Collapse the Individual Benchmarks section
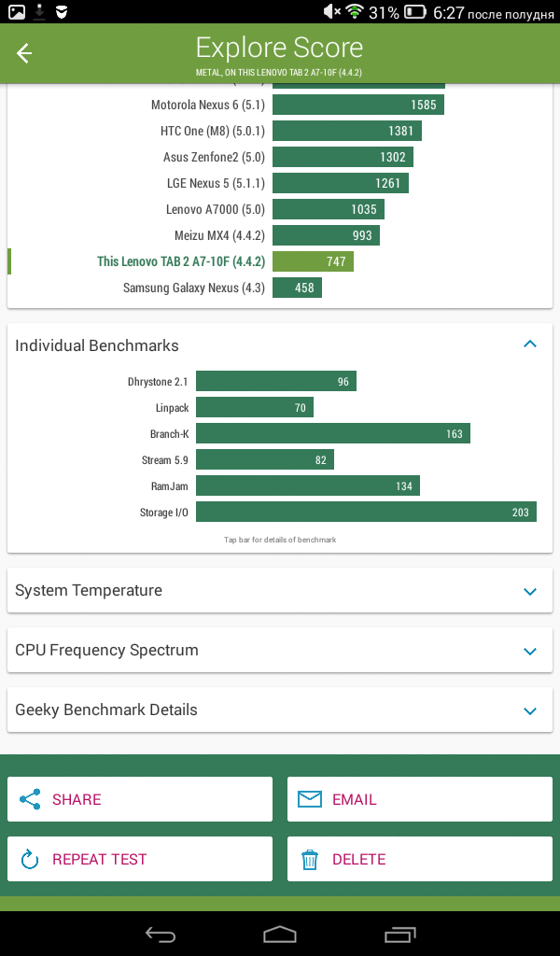This screenshot has height=956, width=560. (x=530, y=344)
